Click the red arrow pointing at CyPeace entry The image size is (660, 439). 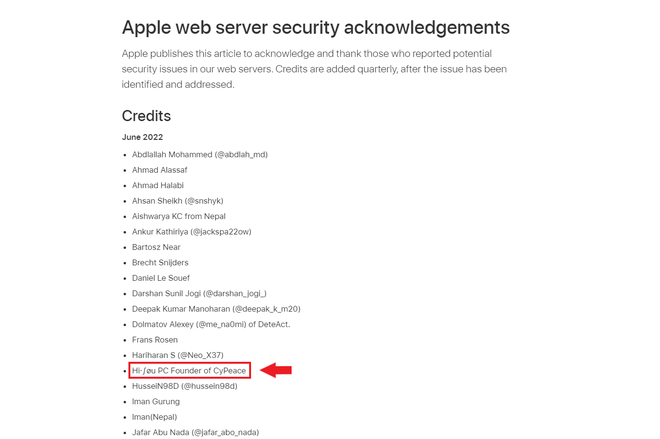click(276, 370)
